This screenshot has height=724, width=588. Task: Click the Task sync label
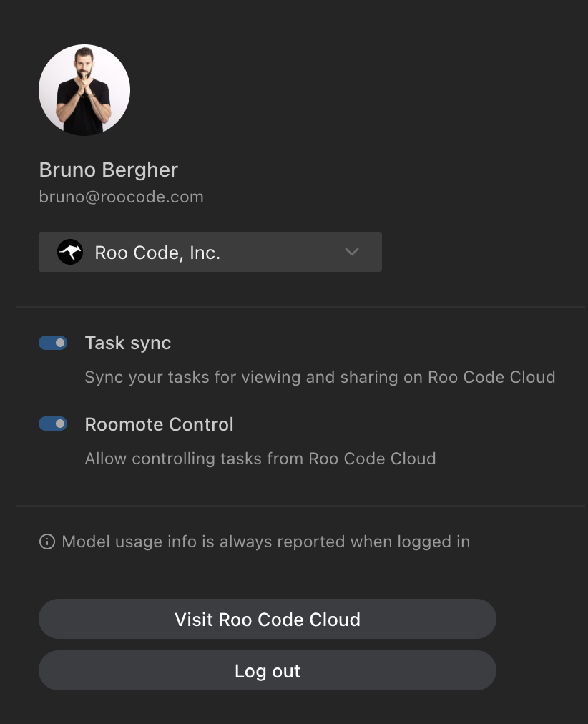pos(128,343)
